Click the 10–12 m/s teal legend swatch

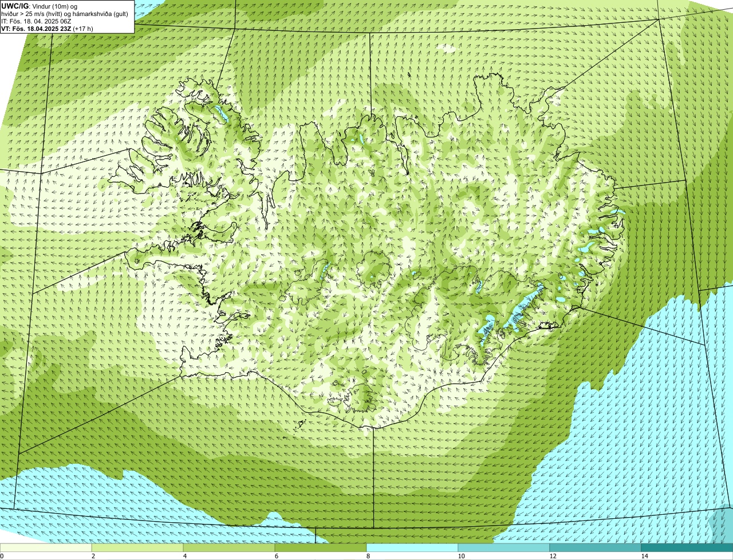pyautogui.click(x=504, y=548)
